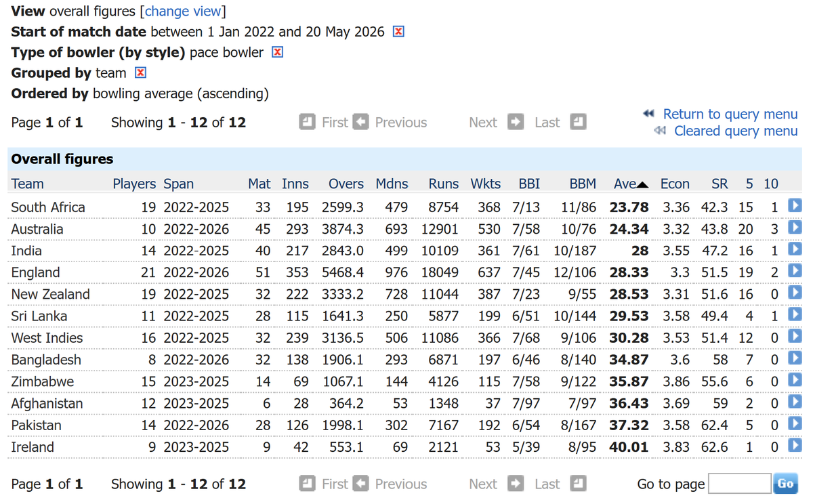Select the England team name
The width and height of the screenshot is (813, 504).
(x=35, y=272)
